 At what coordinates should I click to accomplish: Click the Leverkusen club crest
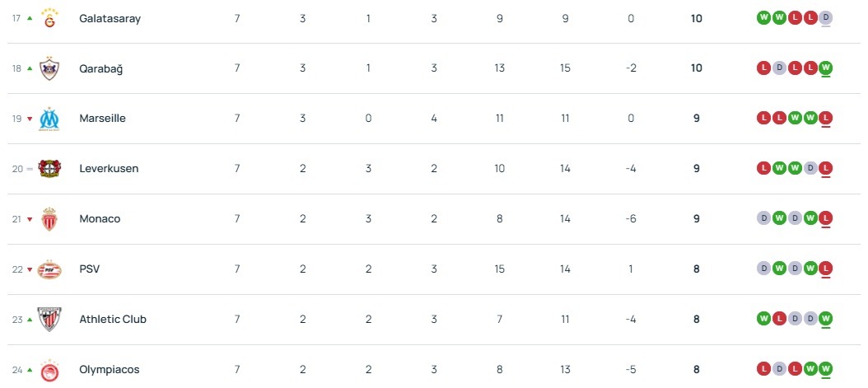49,169
